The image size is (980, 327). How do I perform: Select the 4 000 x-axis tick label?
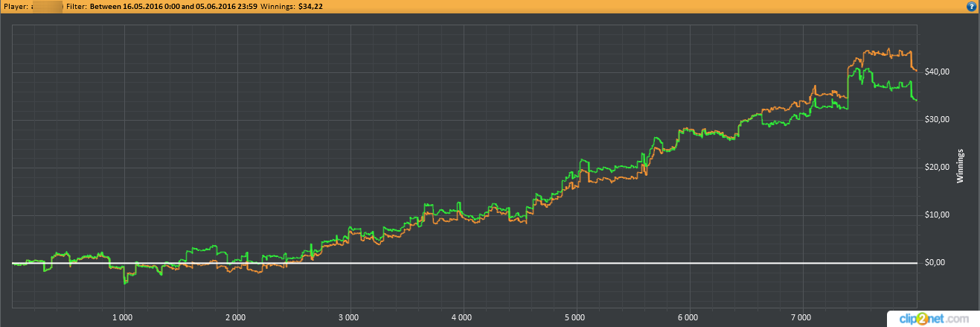tap(462, 317)
